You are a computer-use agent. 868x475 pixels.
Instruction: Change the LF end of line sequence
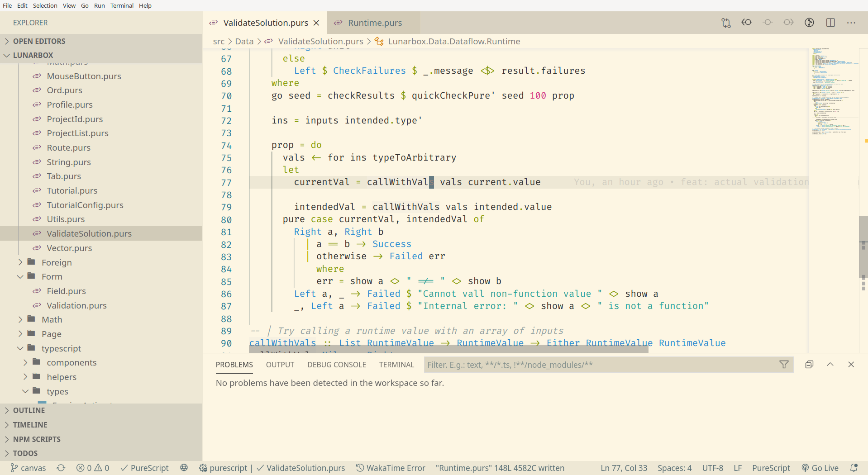(738, 468)
